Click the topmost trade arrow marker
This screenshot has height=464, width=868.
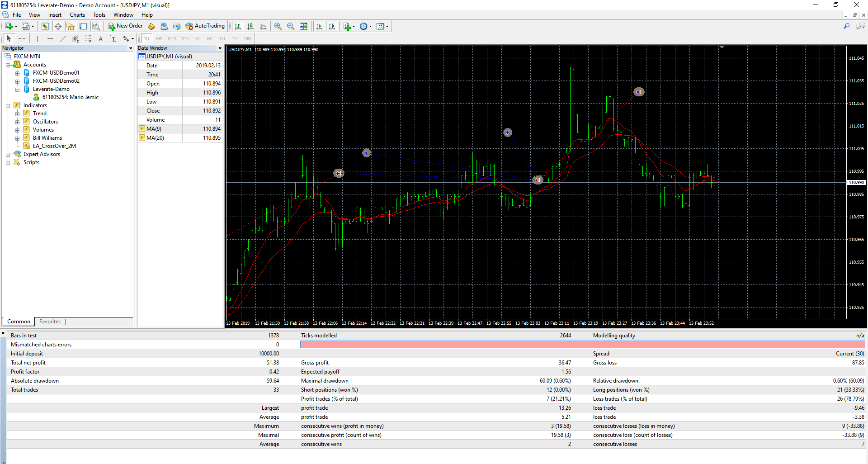click(x=638, y=92)
